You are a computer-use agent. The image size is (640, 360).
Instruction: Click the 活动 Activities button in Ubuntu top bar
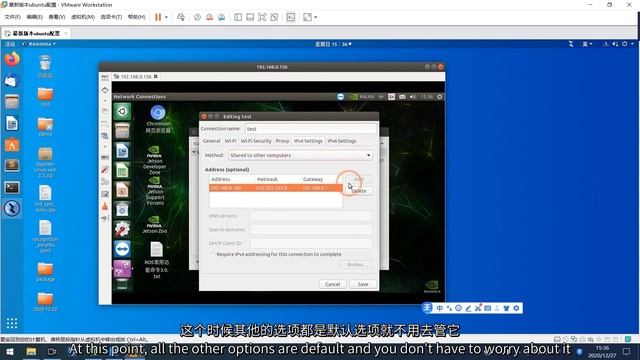tap(10, 44)
